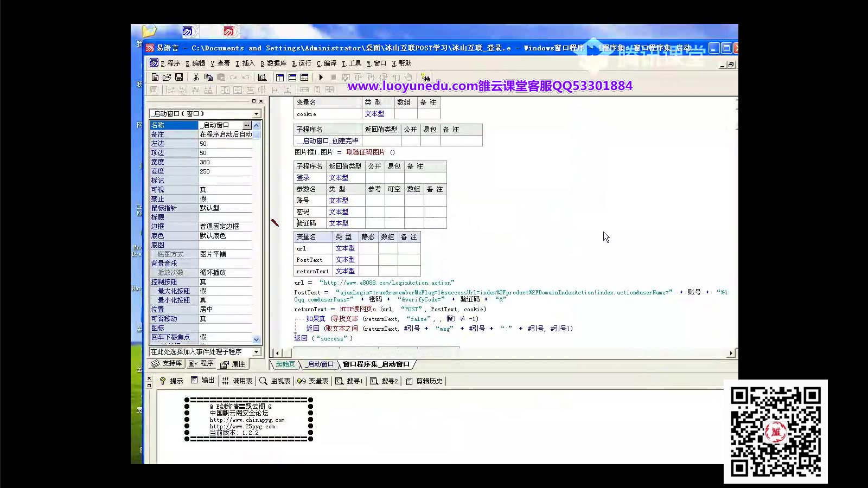This screenshot has width=868, height=488.
Task: Open the 程序 menu
Action: 170,63
